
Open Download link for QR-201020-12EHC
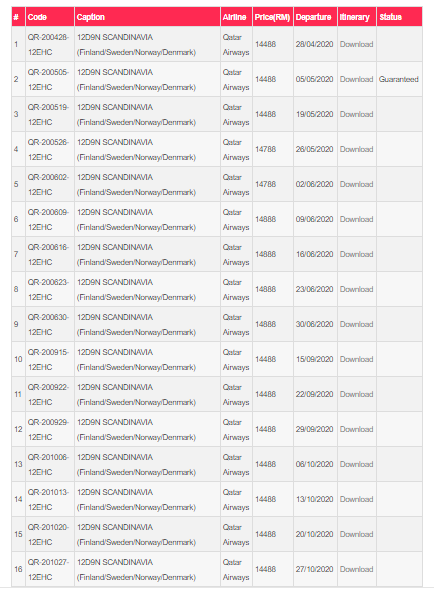pyautogui.click(x=356, y=535)
